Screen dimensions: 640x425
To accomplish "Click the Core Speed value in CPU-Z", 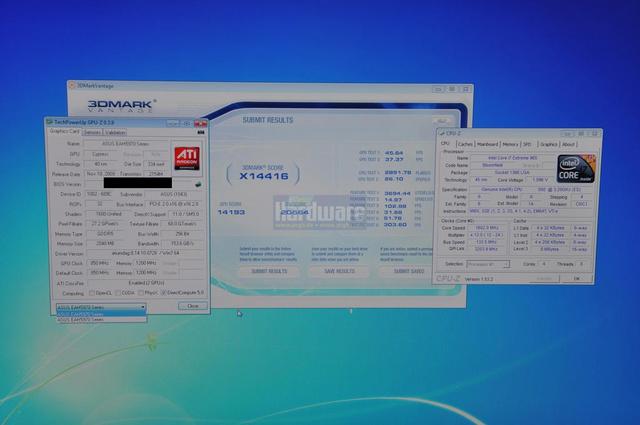I will (487, 228).
